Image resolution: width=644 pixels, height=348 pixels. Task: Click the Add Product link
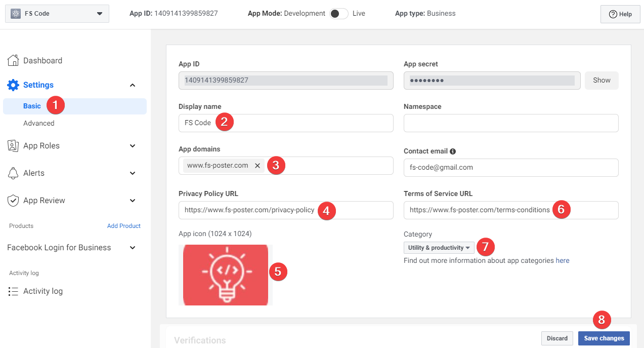pyautogui.click(x=124, y=226)
